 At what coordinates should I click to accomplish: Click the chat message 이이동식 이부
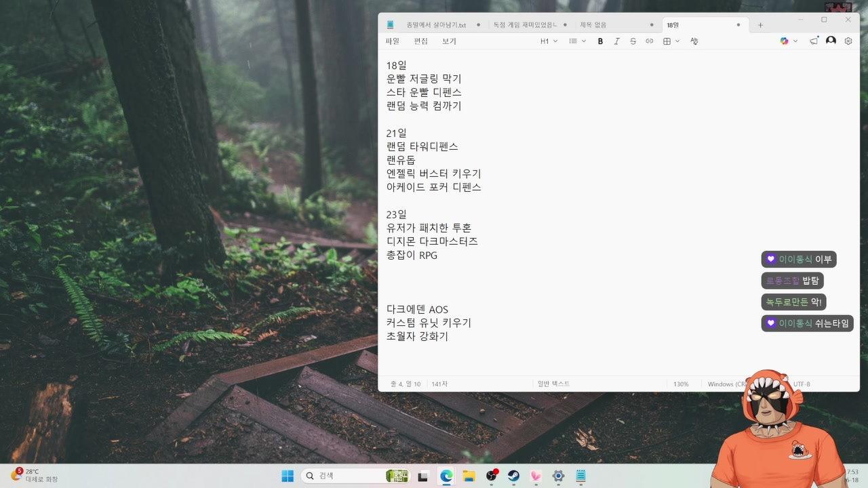(799, 260)
